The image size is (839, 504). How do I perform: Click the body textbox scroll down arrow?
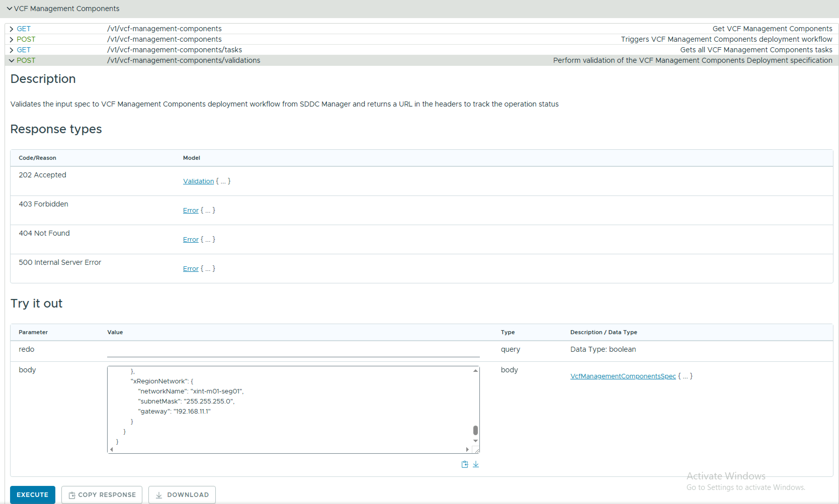(x=475, y=441)
